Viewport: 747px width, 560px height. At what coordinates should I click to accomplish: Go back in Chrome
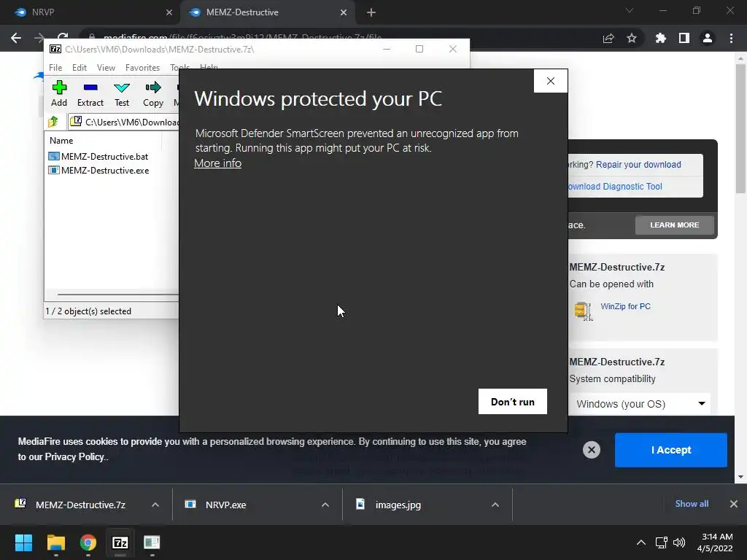click(16, 38)
